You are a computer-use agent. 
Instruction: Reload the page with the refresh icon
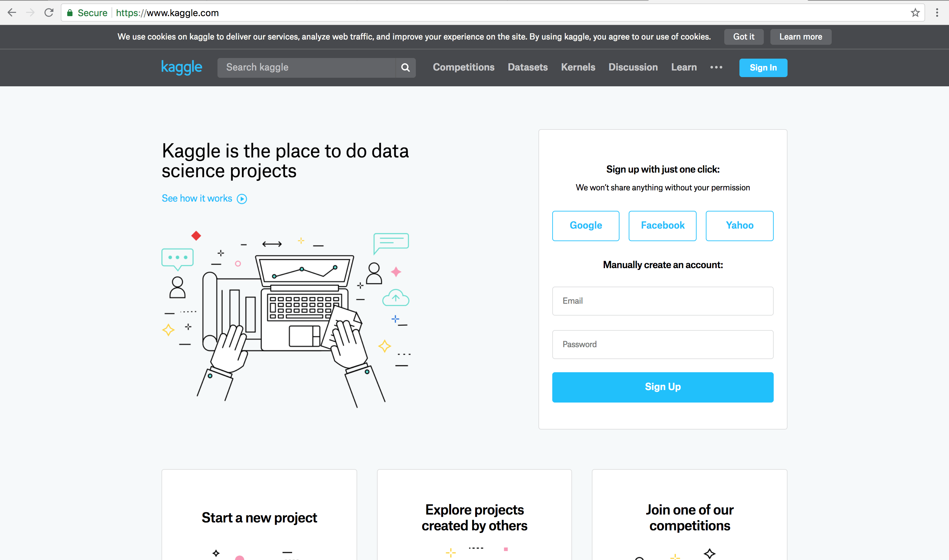pos(49,13)
